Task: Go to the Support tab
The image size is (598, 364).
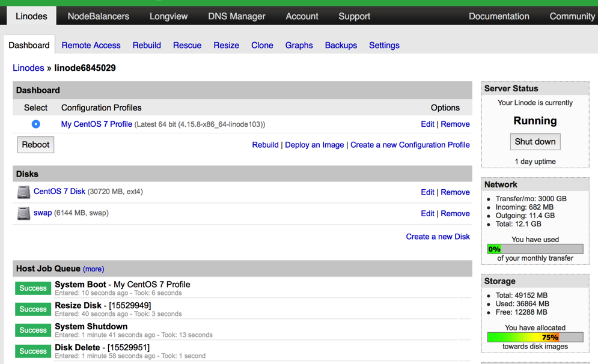Action: [355, 16]
